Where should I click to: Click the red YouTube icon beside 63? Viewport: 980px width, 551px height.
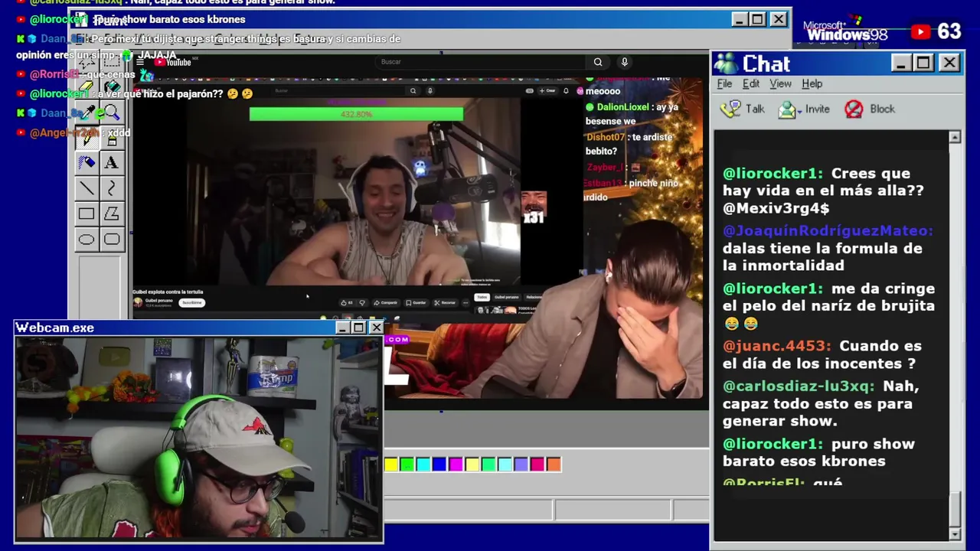pyautogui.click(x=920, y=31)
